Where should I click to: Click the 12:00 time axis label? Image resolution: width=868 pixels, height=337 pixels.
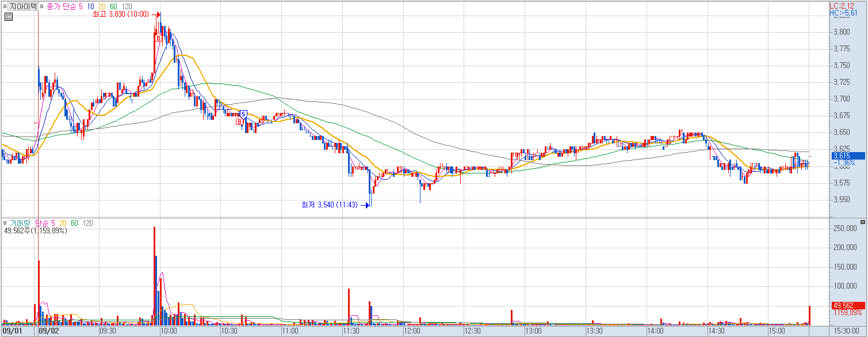(x=412, y=331)
